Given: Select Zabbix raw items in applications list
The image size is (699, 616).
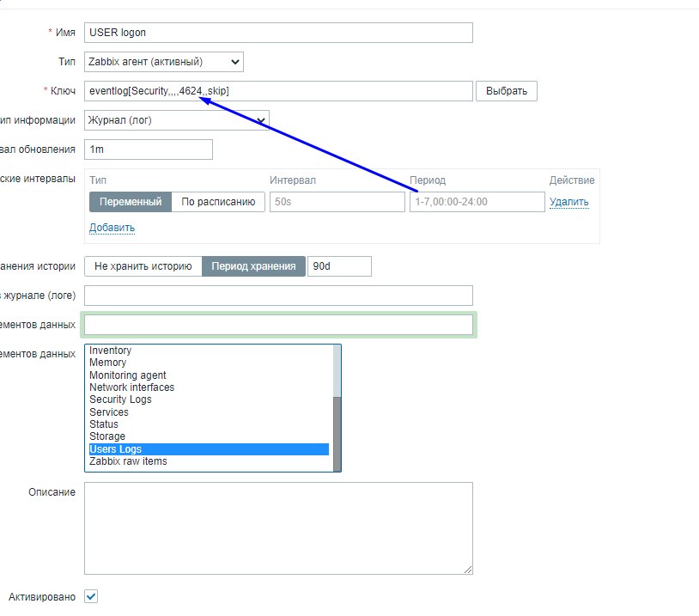Looking at the screenshot, I should tap(209, 461).
